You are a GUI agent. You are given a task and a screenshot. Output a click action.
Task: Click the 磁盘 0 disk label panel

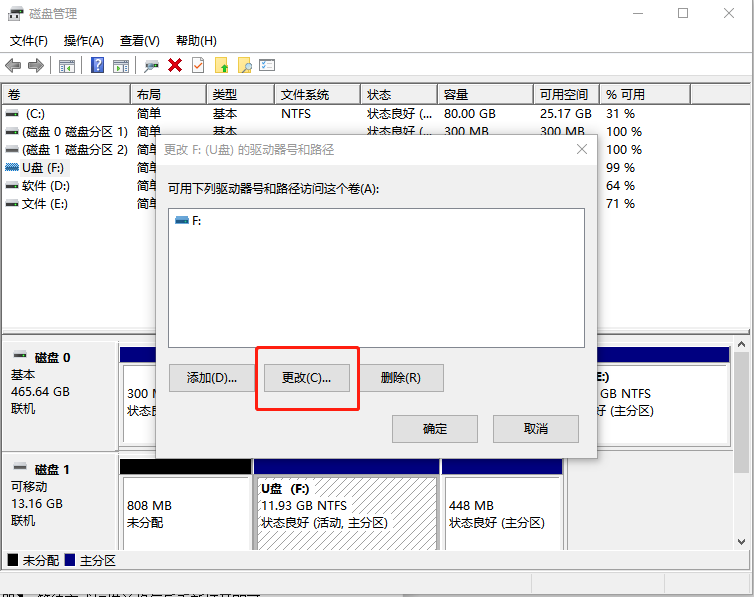[x=60, y=395]
